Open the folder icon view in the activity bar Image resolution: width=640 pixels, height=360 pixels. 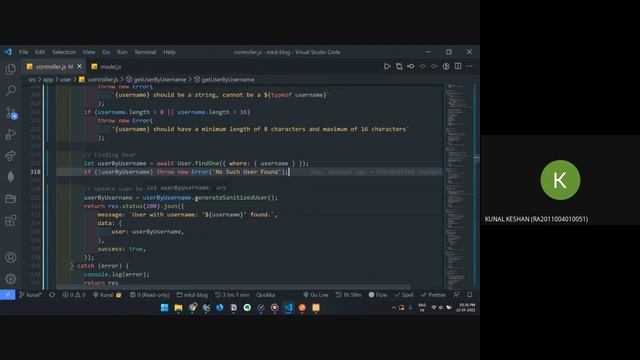[11, 199]
